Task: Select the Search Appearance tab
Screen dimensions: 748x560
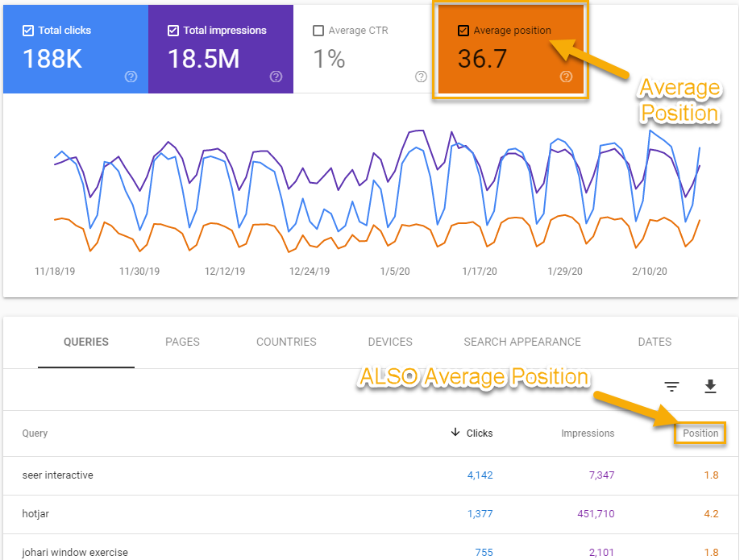Action: [522, 342]
